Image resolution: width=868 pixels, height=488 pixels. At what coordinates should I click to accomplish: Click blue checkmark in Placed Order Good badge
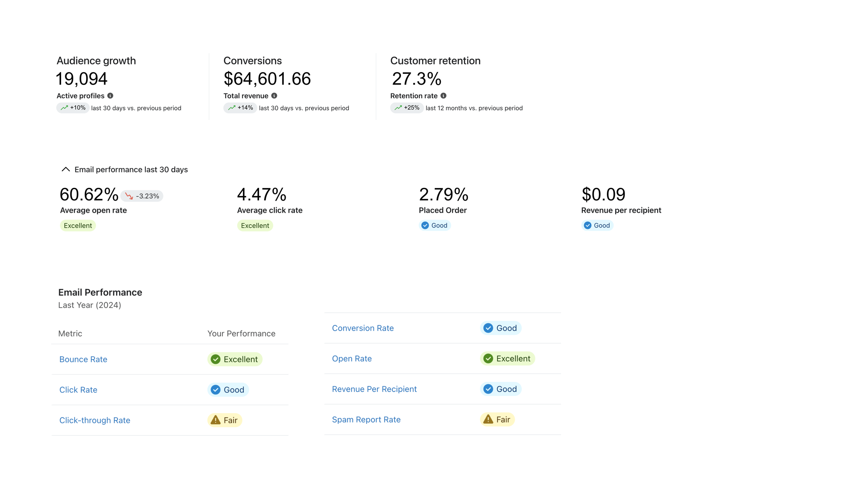pos(425,226)
